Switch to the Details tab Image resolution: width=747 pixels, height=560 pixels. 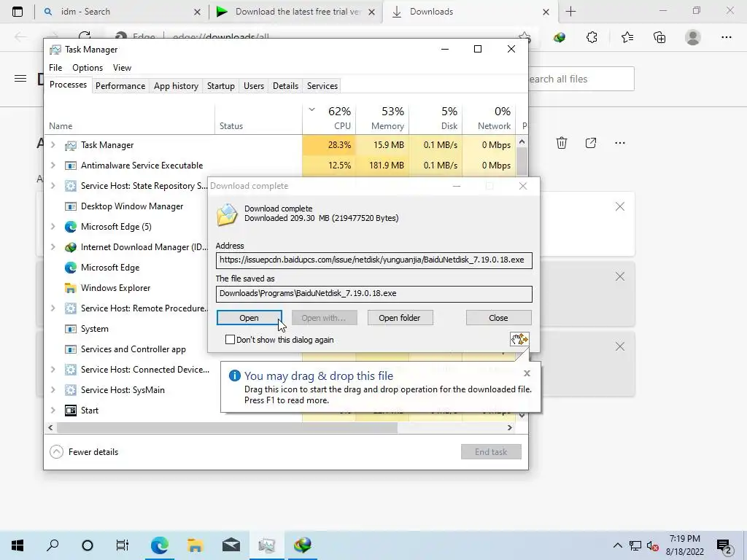[285, 86]
